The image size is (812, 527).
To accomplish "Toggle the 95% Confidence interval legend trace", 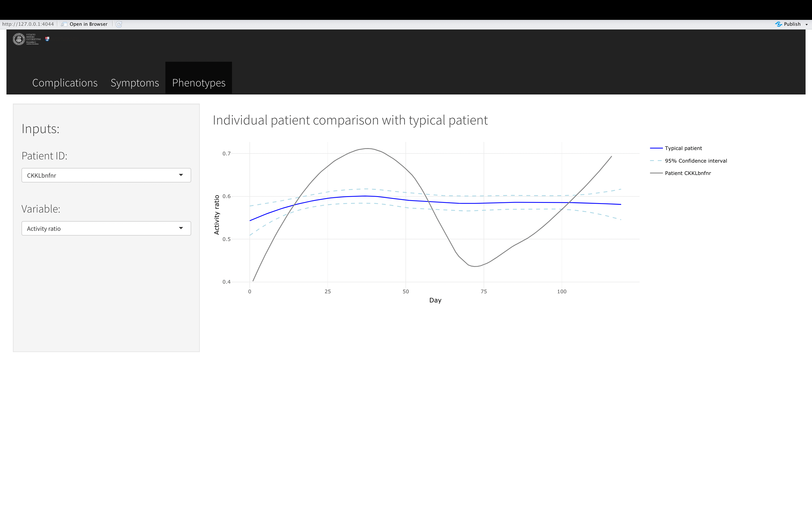I will (696, 161).
